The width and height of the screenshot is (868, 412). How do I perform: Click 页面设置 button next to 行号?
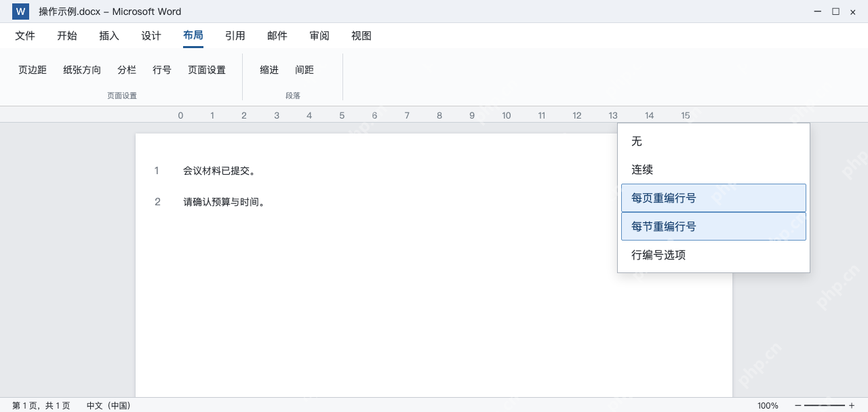(207, 70)
